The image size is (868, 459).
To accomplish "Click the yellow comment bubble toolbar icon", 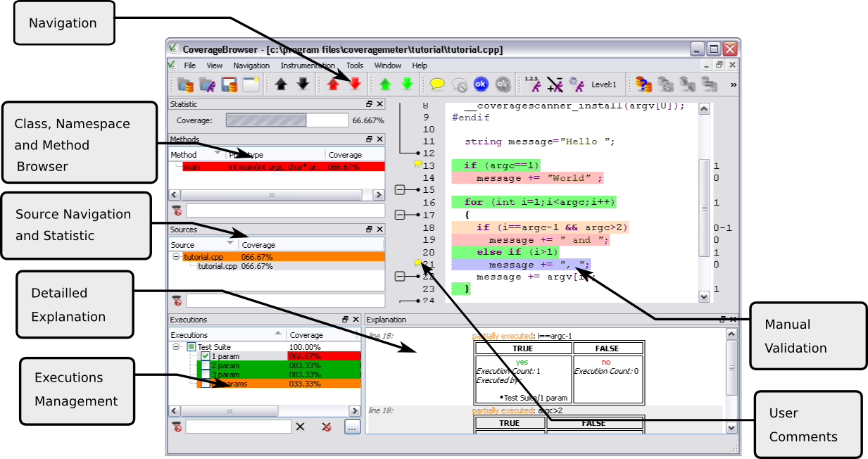I will click(437, 84).
